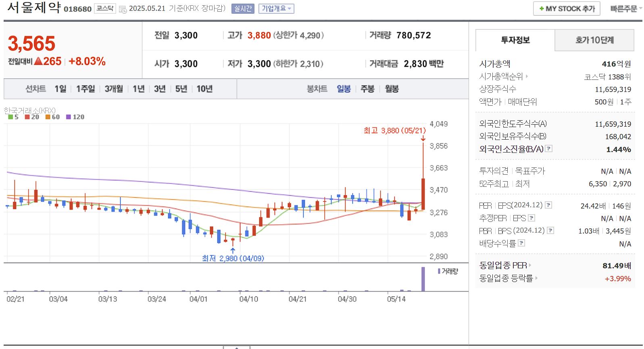The height and width of the screenshot is (349, 644).
Task: Click the current price 3,565
Action: 31,44
